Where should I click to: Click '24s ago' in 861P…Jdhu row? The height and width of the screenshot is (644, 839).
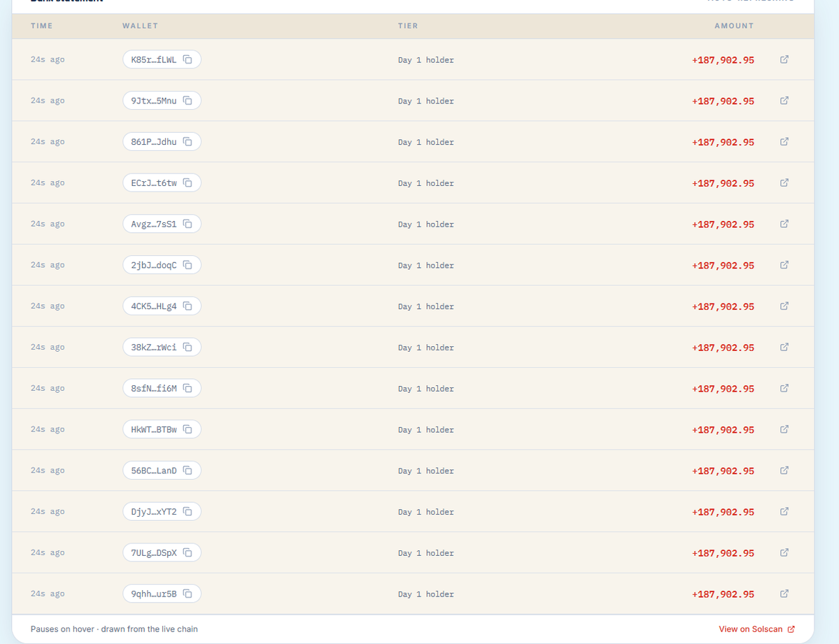48,142
